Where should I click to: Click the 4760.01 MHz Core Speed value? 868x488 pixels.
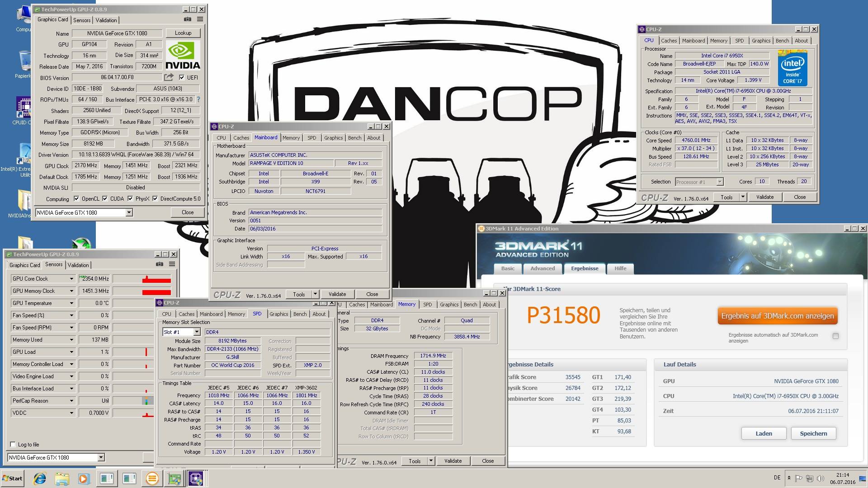pos(696,140)
